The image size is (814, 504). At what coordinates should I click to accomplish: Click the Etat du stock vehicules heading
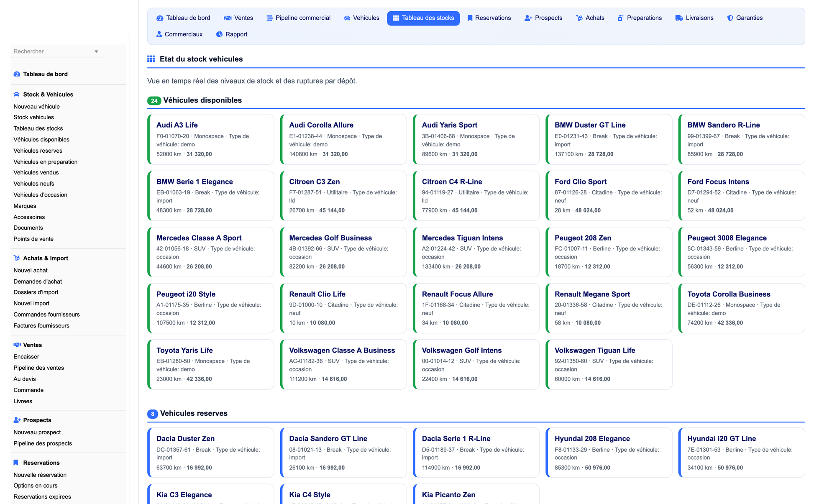click(x=201, y=59)
